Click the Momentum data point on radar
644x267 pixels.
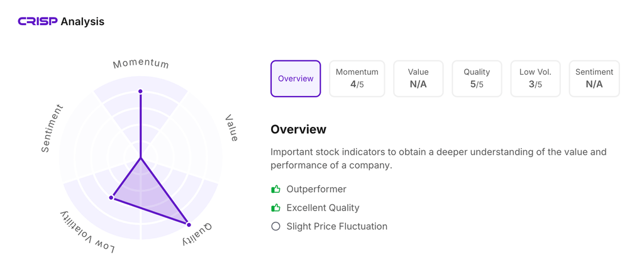click(140, 92)
